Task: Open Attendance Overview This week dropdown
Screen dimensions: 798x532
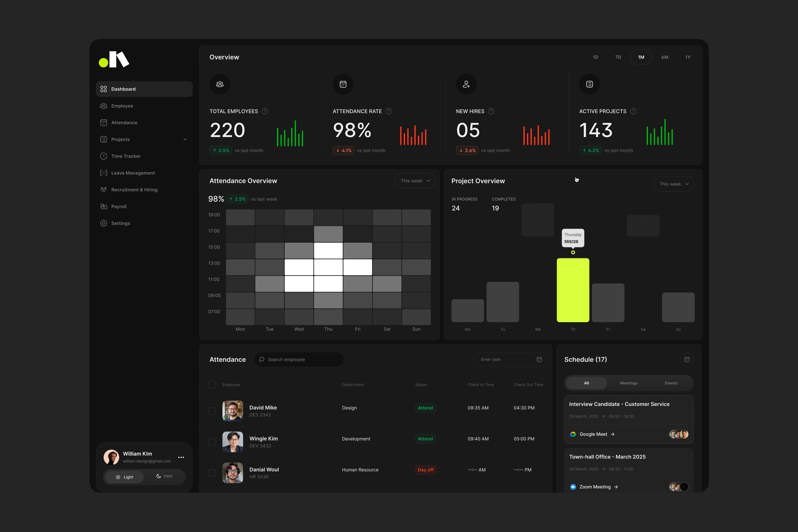Action: (415, 181)
